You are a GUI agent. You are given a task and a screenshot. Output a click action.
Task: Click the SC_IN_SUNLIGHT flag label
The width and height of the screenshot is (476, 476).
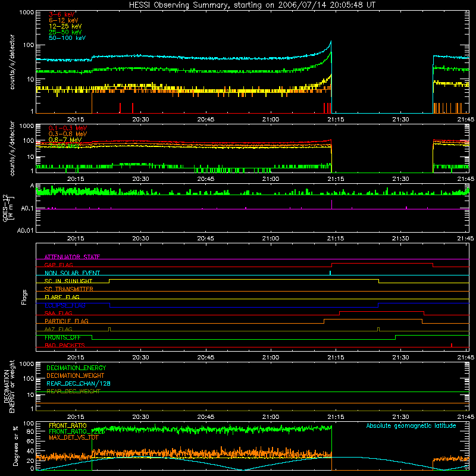68,281
